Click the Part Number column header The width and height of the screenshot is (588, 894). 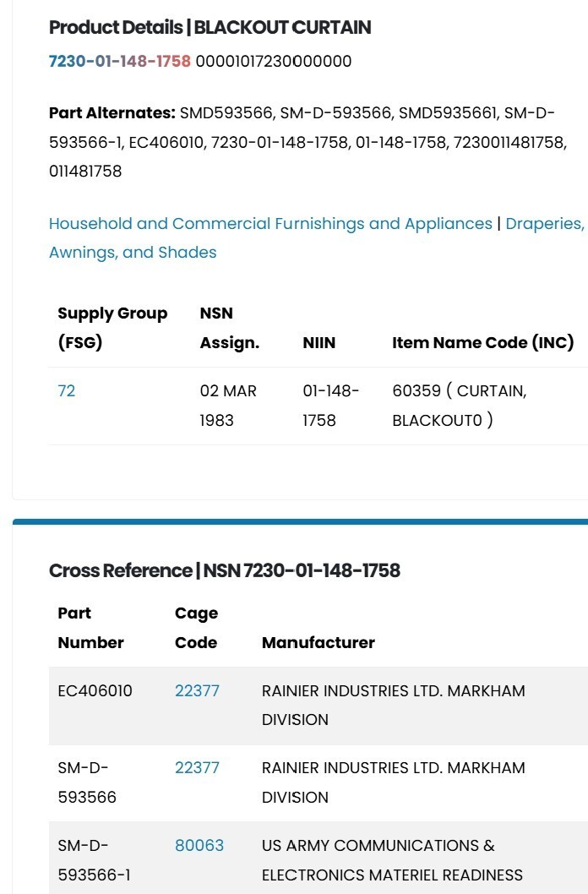pyautogui.click(x=91, y=628)
